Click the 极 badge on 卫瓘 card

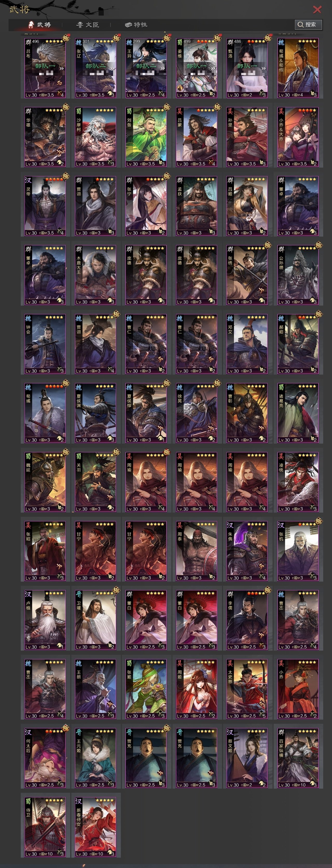(x=116, y=590)
